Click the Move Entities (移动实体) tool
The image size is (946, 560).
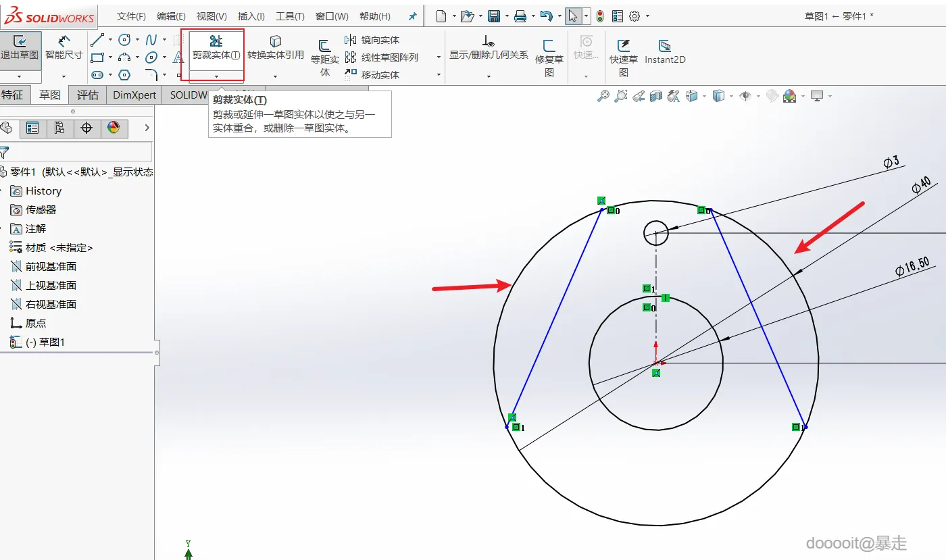(x=372, y=75)
